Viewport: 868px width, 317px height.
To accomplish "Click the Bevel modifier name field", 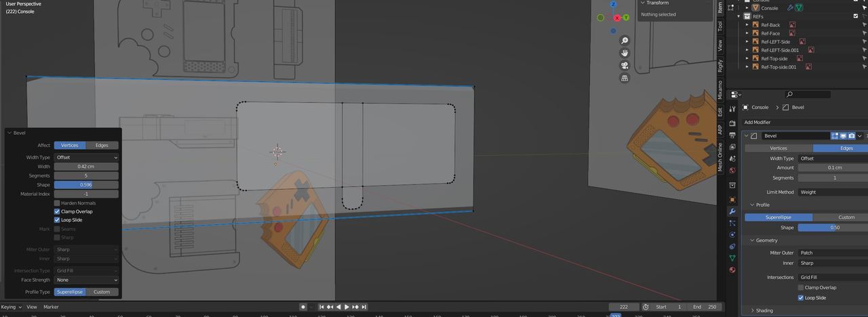I will (795, 135).
